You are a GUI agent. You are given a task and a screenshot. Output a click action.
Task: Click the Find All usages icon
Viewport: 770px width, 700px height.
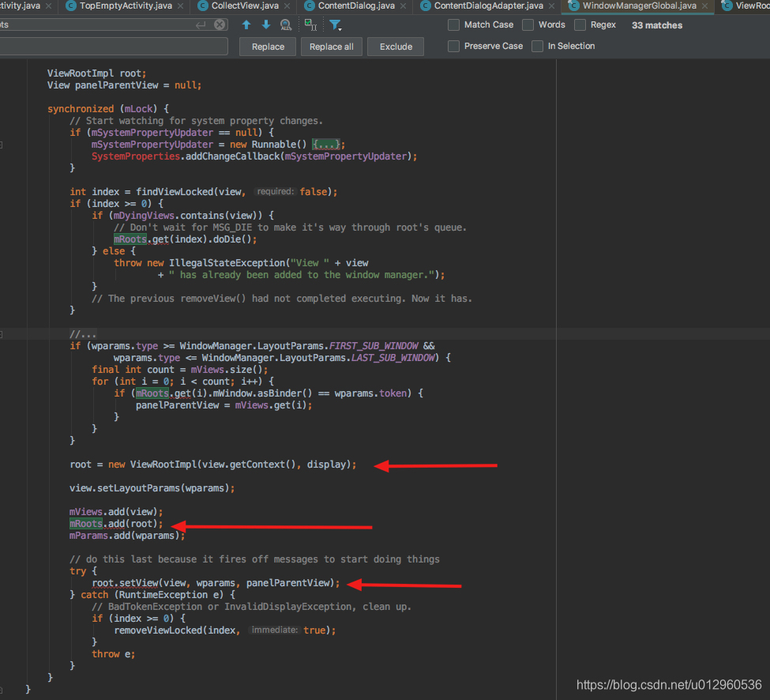(x=285, y=24)
